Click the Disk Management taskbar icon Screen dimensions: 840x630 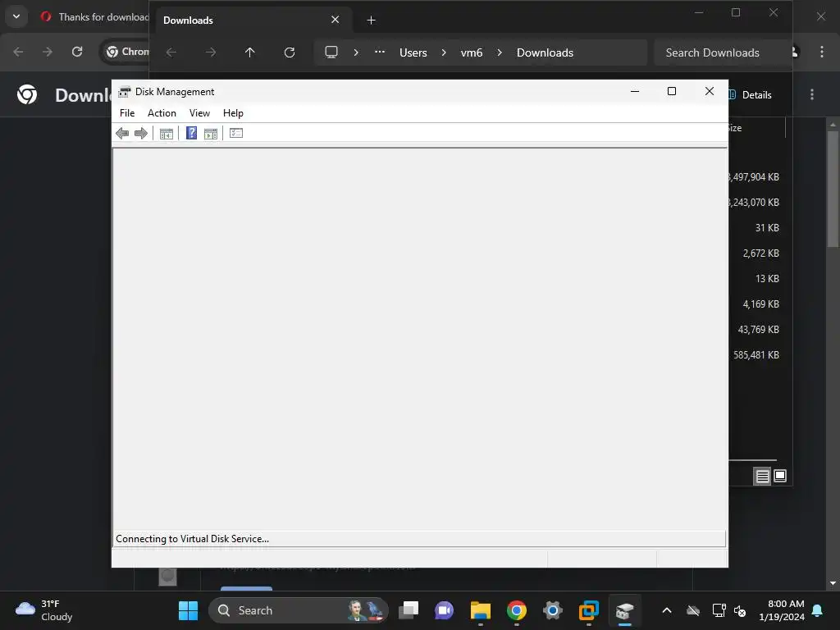pyautogui.click(x=624, y=610)
